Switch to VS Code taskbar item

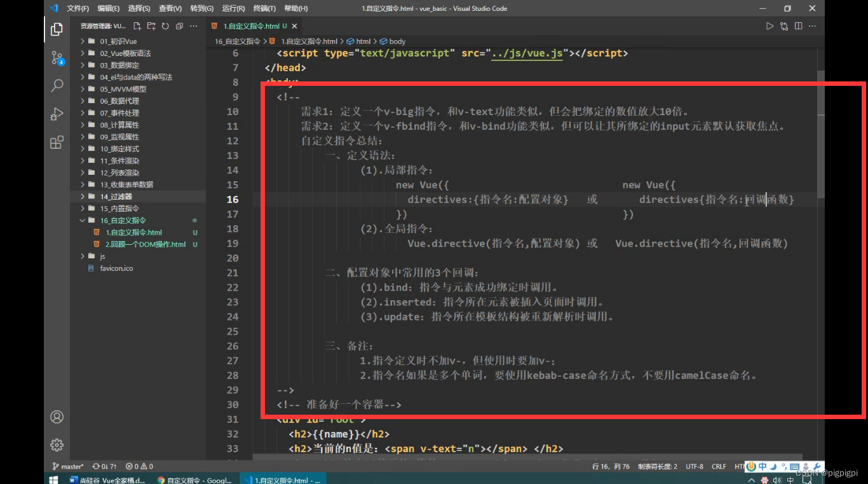point(281,480)
